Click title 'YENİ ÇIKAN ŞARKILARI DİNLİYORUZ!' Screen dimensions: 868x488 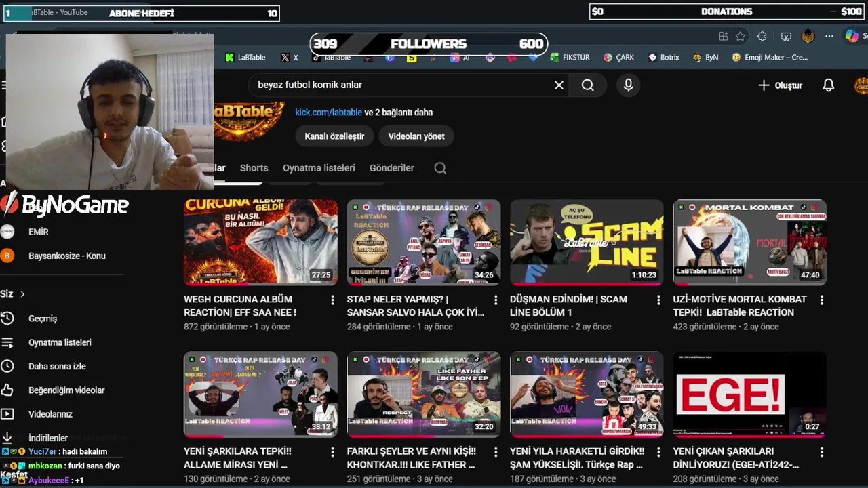(x=736, y=458)
